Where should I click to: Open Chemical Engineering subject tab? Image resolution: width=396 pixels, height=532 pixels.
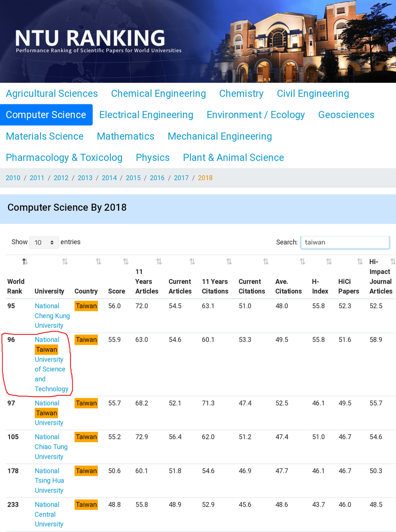pos(158,94)
